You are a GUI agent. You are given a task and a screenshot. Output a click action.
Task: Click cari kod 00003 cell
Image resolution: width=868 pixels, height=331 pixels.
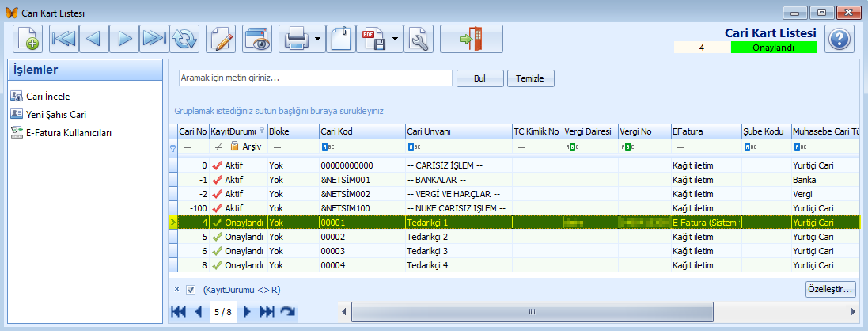click(362, 251)
